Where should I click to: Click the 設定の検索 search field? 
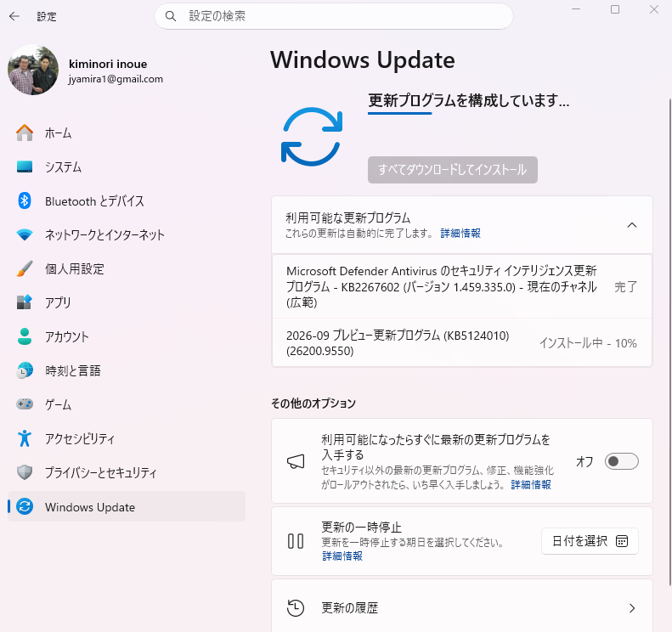point(333,16)
